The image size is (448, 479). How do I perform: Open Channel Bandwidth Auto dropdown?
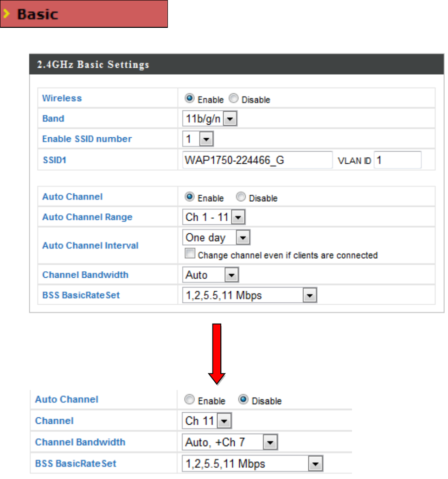click(210, 275)
